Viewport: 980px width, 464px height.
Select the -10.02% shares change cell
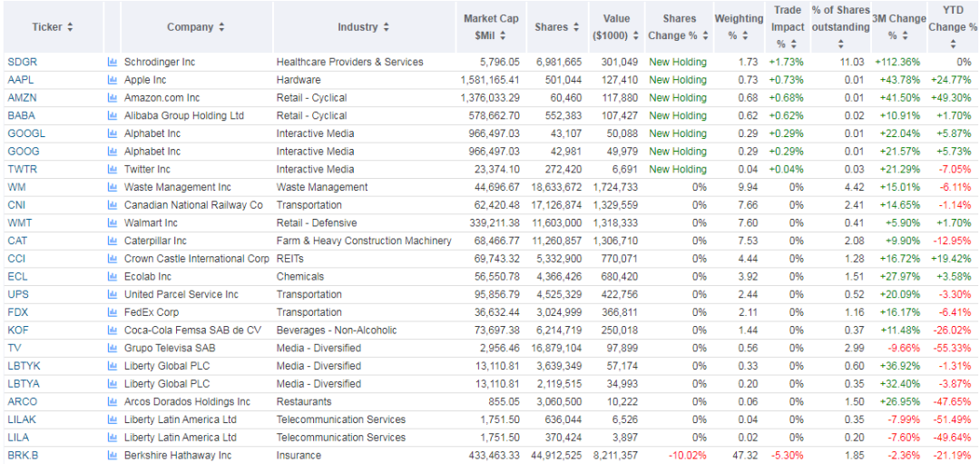pos(690,455)
